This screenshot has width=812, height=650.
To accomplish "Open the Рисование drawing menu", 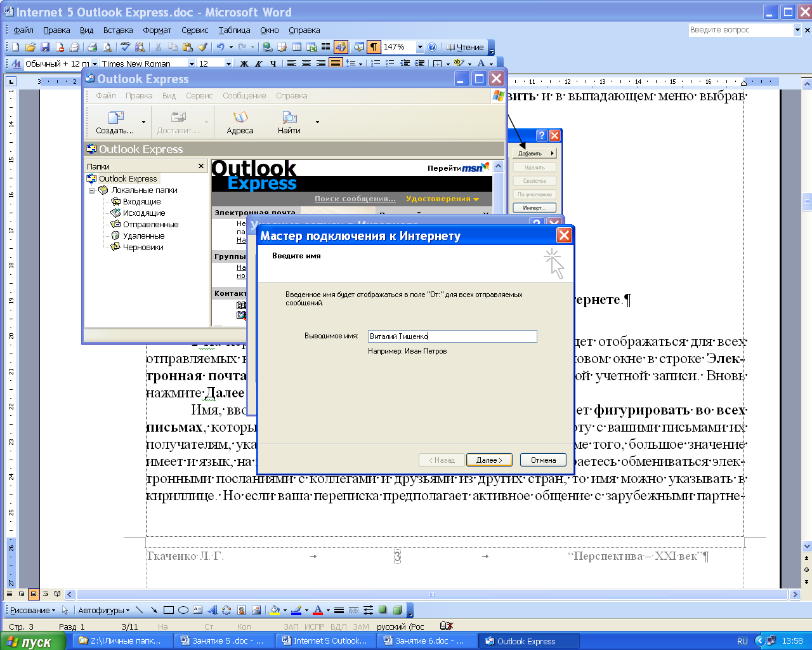I will 32,610.
